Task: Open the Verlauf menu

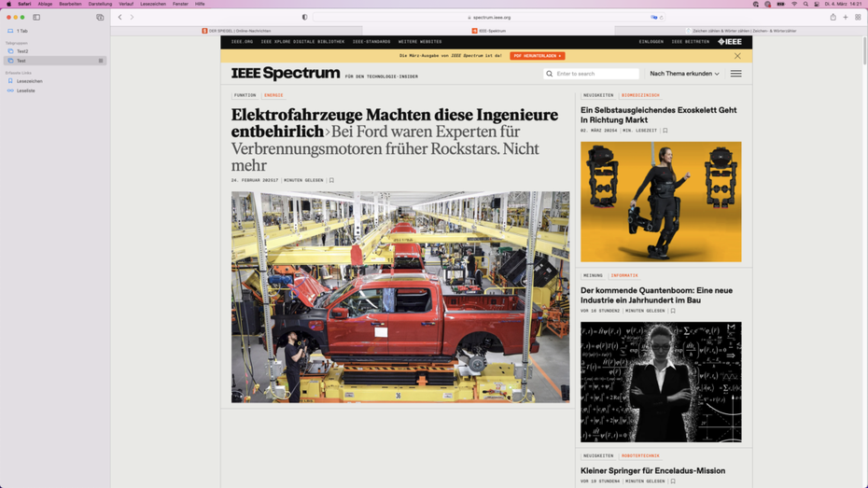Action: tap(126, 4)
